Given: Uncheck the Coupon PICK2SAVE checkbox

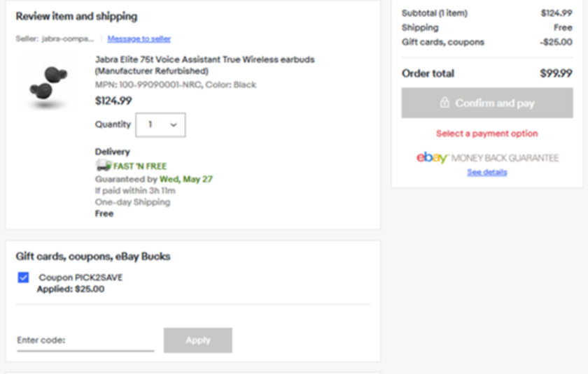Looking at the screenshot, I should 24,278.
